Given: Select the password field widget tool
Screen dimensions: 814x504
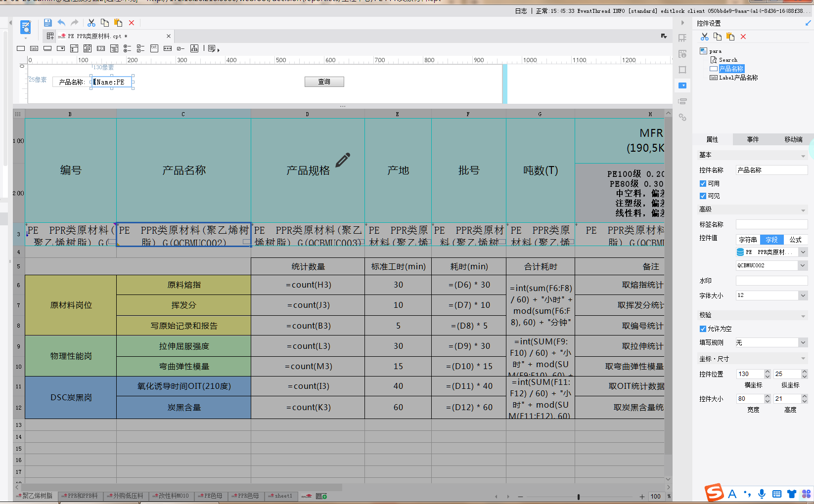Looking at the screenshot, I should click(168, 48).
